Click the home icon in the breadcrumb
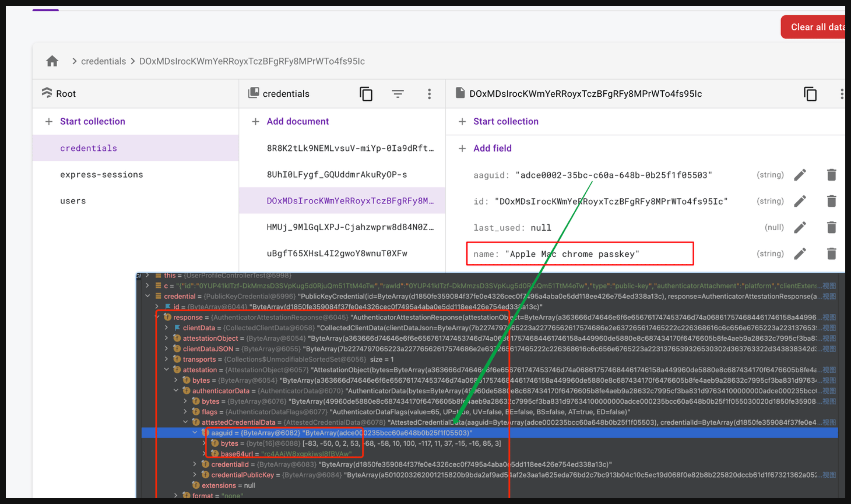The width and height of the screenshot is (851, 504). [x=52, y=61]
